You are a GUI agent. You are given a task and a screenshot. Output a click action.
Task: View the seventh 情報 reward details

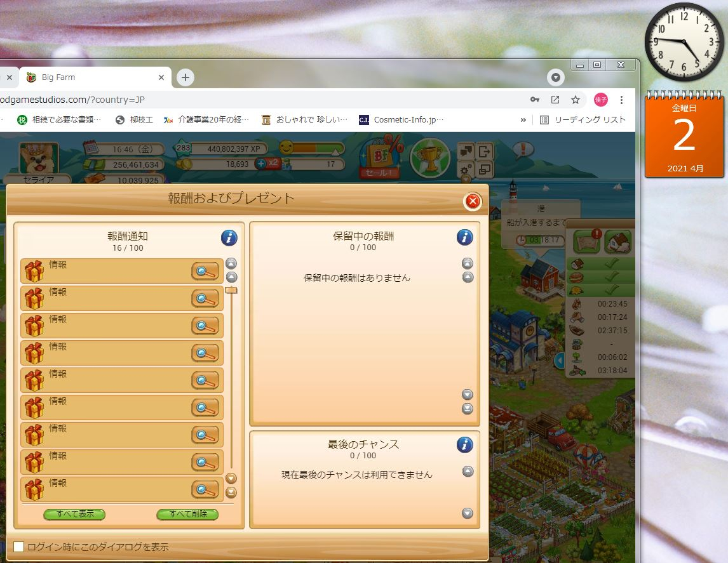point(205,435)
